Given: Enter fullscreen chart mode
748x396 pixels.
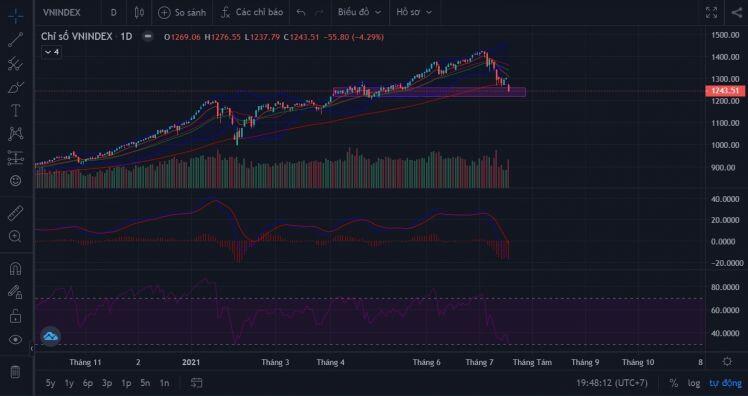Looking at the screenshot, I should [711, 13].
